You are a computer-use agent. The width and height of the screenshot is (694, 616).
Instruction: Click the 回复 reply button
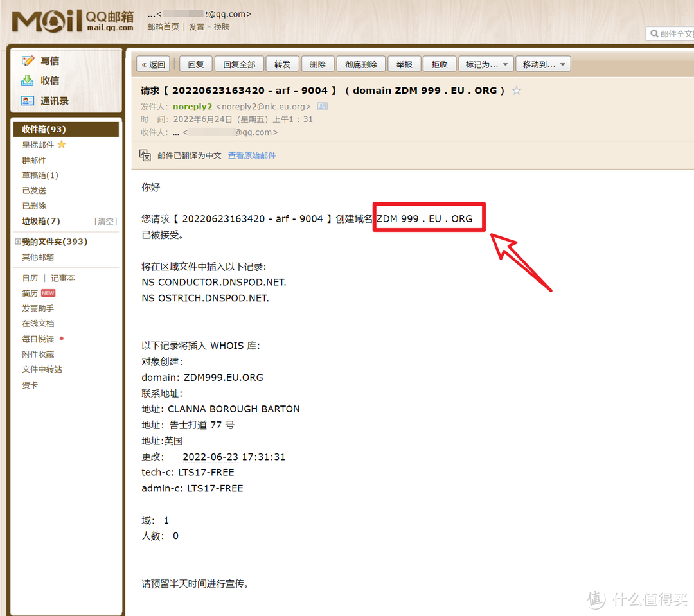point(196,65)
